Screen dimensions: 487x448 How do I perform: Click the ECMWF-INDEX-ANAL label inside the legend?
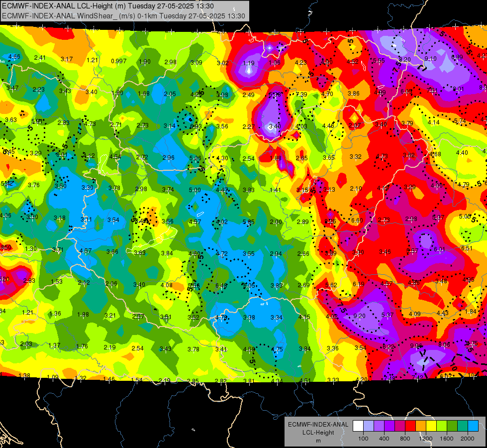pos(318,425)
